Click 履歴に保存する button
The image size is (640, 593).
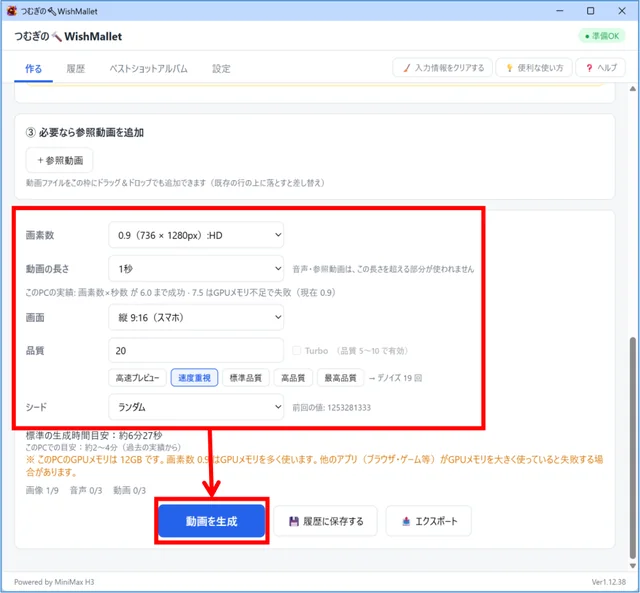click(x=325, y=521)
